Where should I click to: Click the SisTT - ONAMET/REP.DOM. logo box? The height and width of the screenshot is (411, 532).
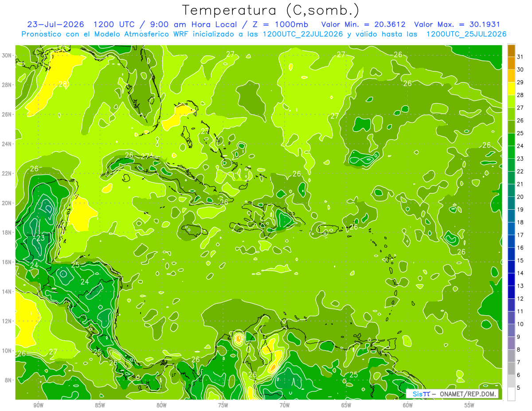click(x=452, y=394)
